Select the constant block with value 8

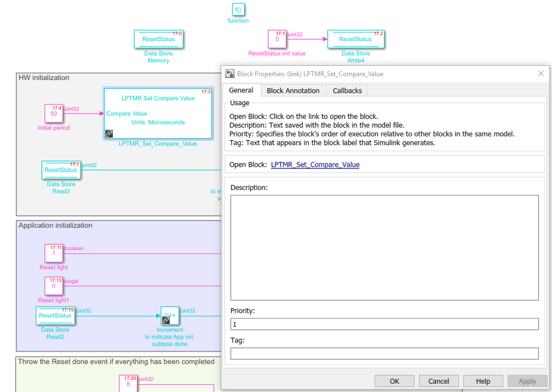click(128, 384)
